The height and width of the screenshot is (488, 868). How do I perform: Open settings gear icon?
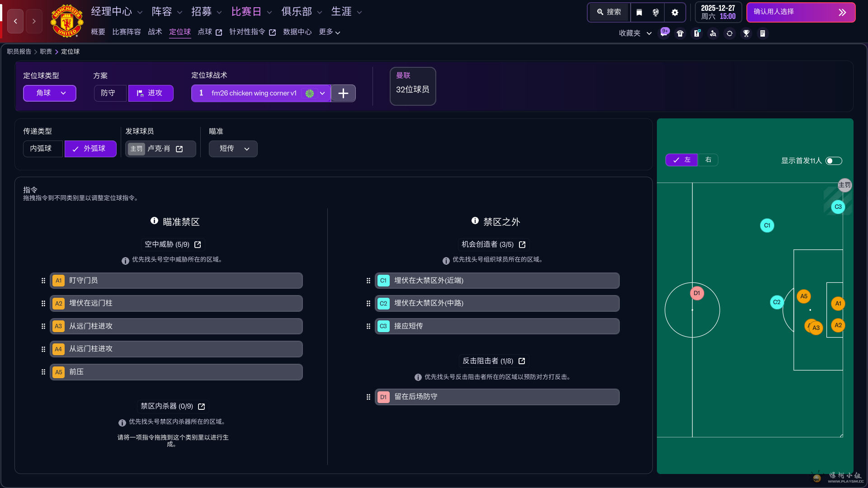[x=675, y=12]
